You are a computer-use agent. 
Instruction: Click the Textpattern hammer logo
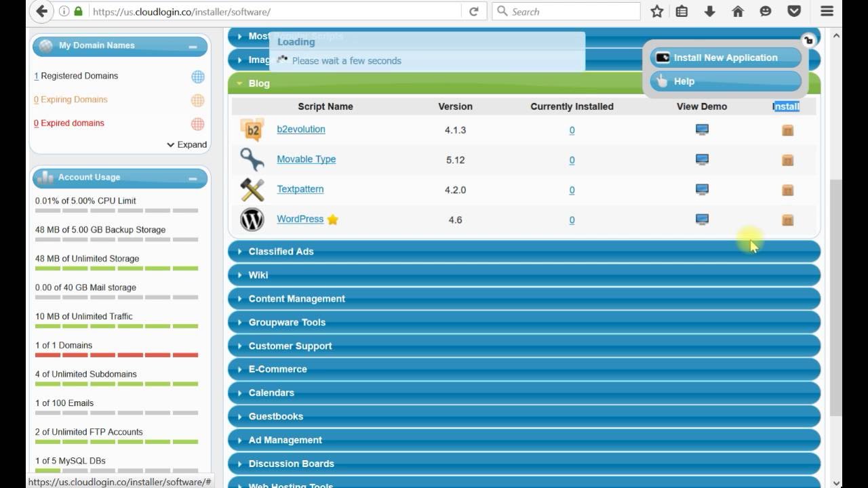(x=252, y=189)
